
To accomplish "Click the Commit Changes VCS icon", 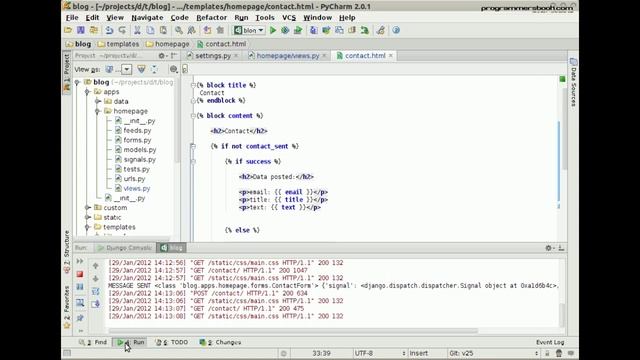I will coord(326,30).
